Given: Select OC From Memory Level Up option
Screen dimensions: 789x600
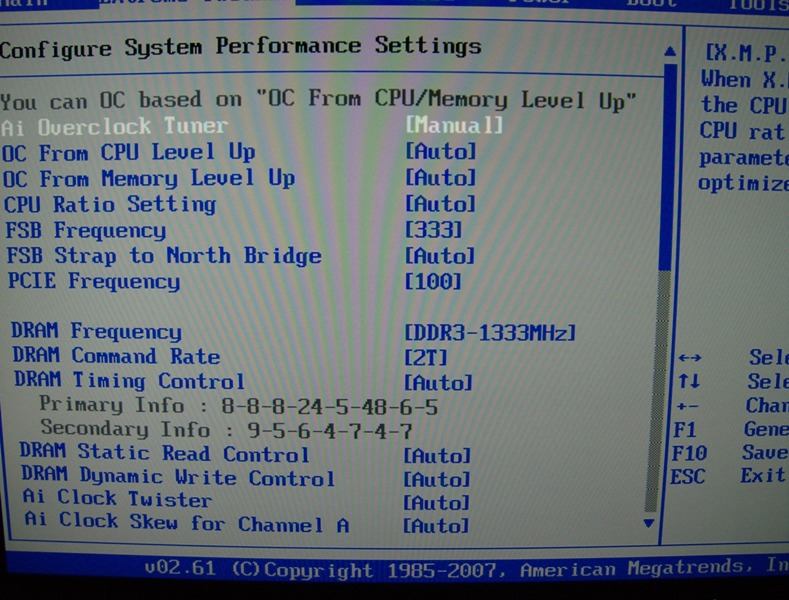Looking at the screenshot, I should [149, 178].
